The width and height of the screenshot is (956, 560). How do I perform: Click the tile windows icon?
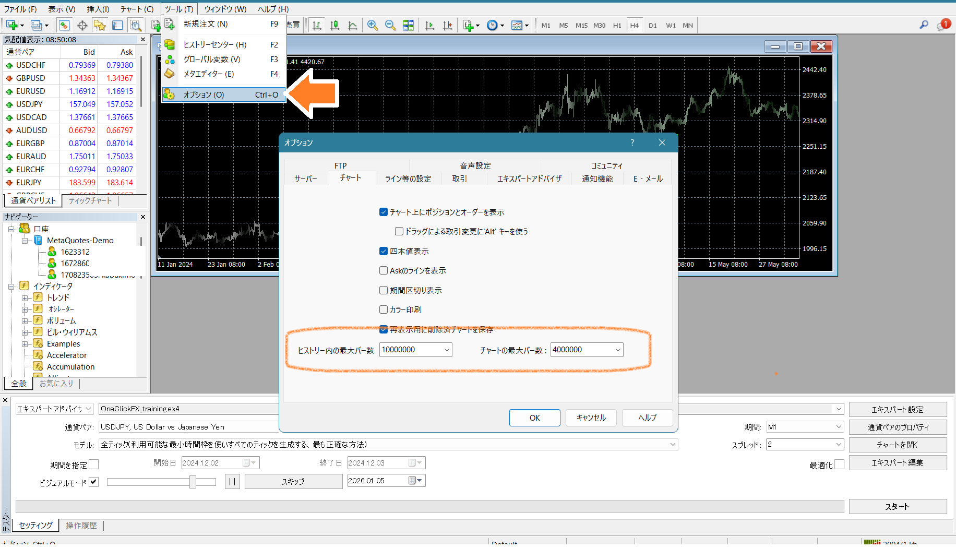(408, 25)
